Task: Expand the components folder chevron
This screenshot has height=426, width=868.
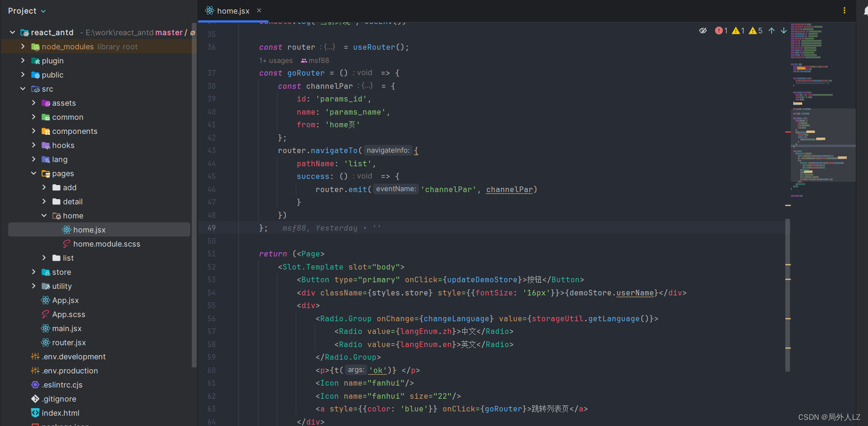Action: [33, 131]
